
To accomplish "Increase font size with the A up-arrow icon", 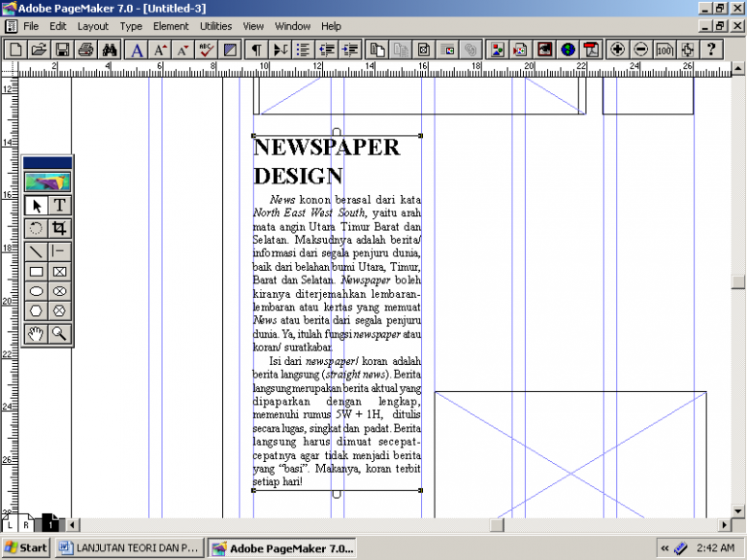I will 160,49.
